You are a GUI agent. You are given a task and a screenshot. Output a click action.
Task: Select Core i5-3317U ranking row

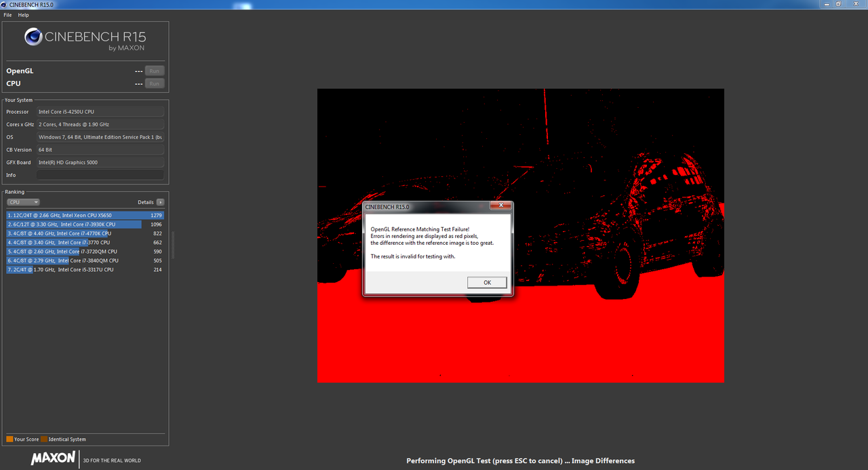(85, 269)
